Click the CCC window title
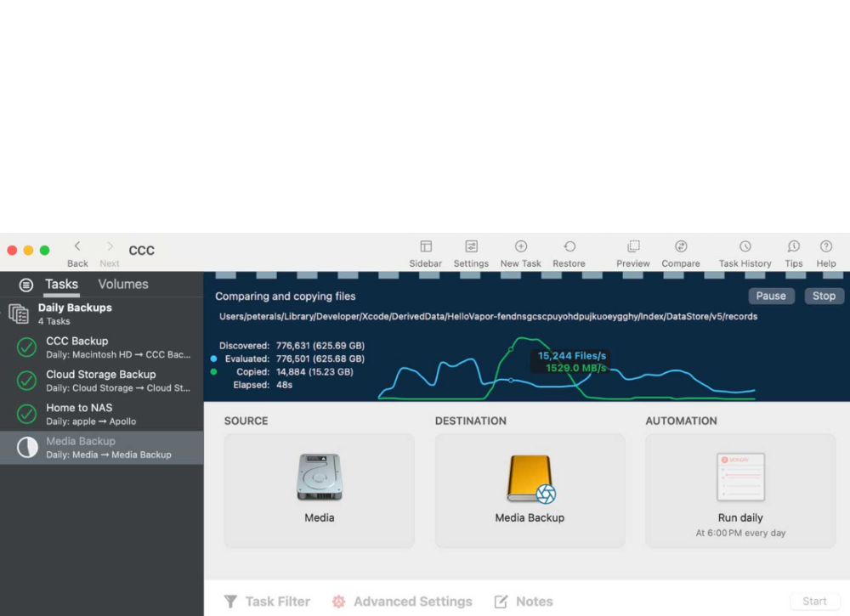850x616 pixels. 141,251
